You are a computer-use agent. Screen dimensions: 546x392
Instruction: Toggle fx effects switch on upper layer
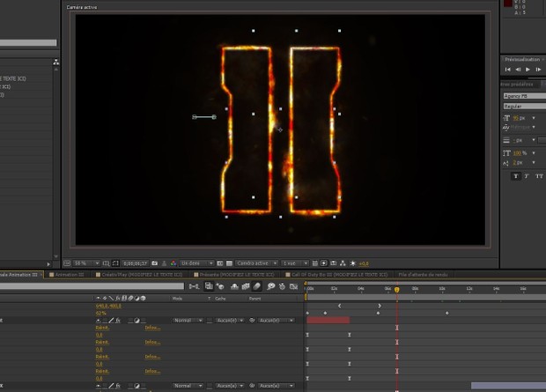(x=118, y=321)
